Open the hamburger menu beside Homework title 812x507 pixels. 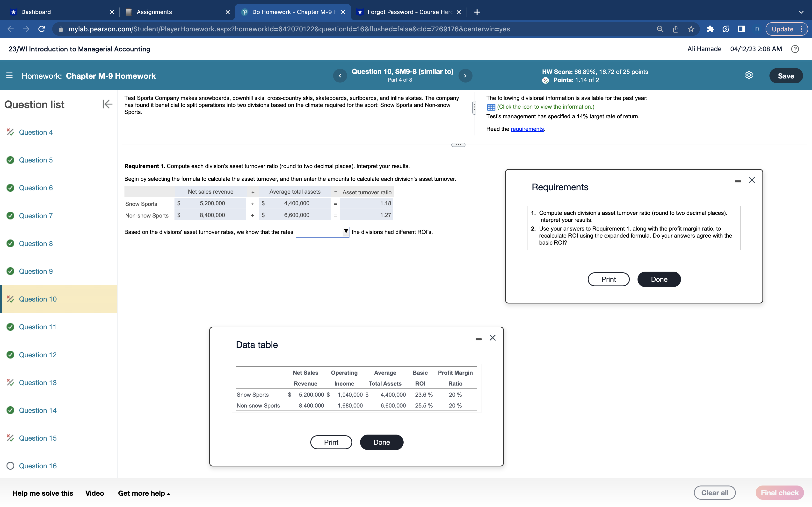(10, 76)
